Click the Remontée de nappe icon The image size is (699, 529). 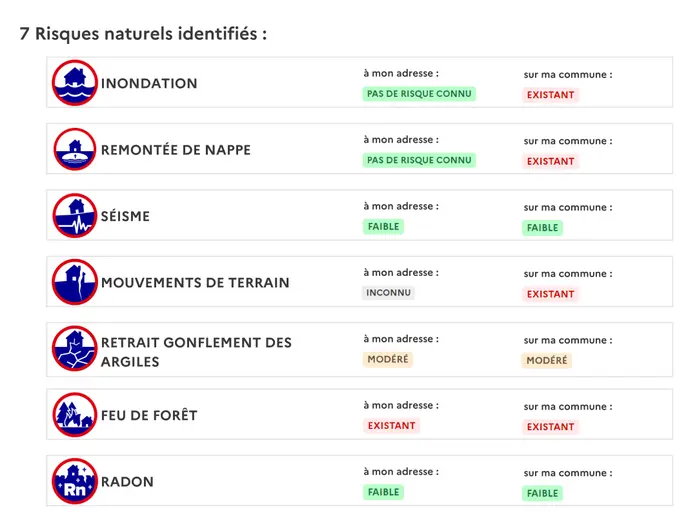tap(74, 149)
